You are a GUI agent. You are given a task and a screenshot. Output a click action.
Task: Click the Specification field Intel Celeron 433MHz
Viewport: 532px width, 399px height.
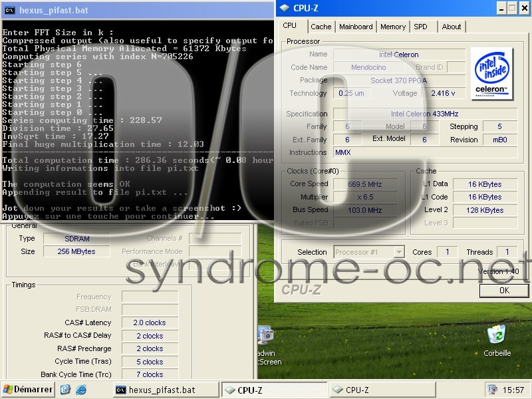click(x=425, y=114)
